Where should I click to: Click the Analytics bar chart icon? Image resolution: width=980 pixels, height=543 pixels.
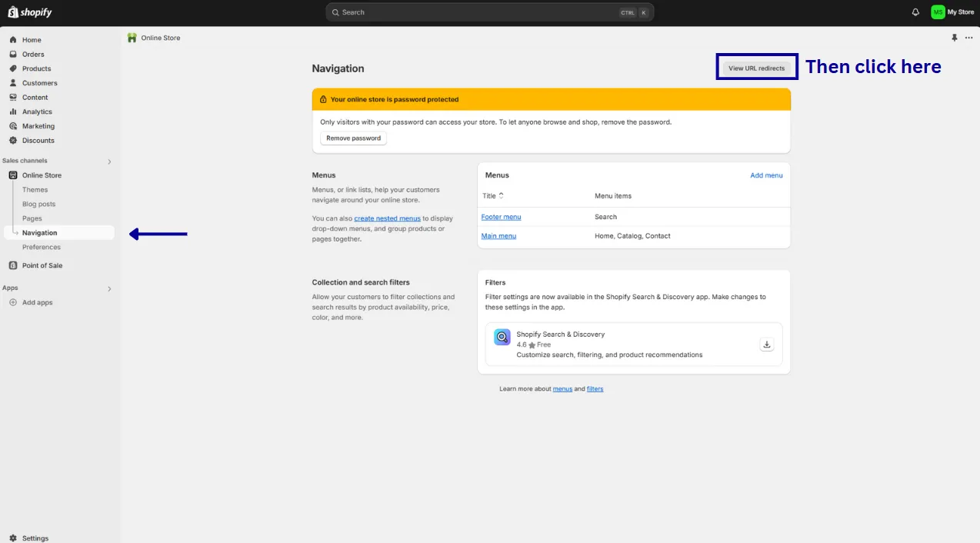pyautogui.click(x=13, y=112)
